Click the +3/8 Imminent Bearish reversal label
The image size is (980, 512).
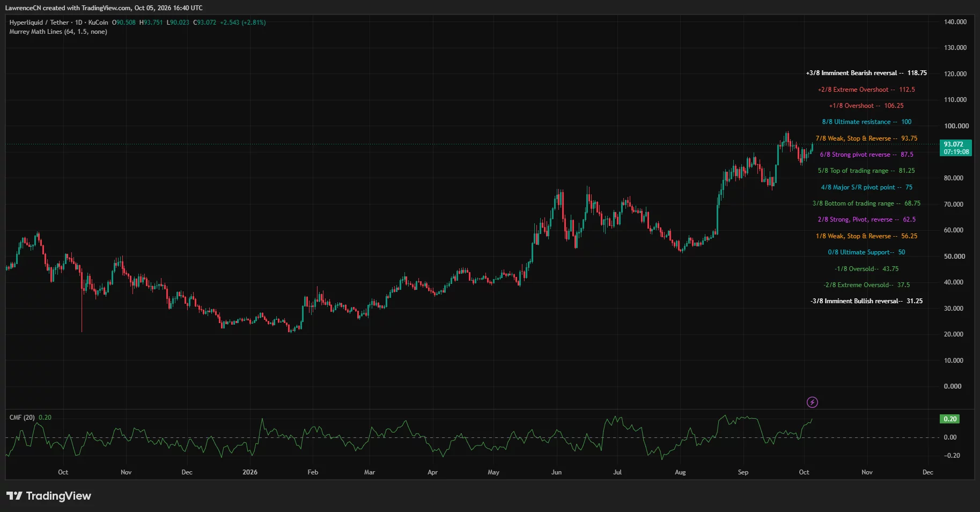coord(866,73)
